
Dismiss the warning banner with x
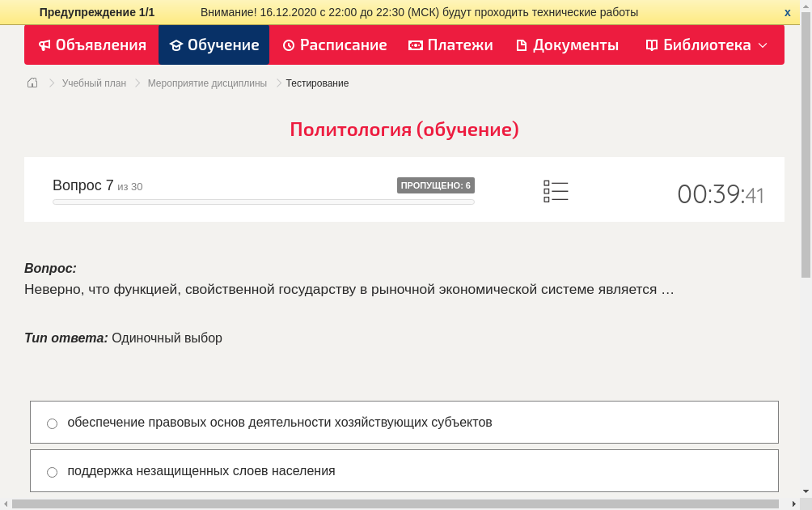(787, 12)
